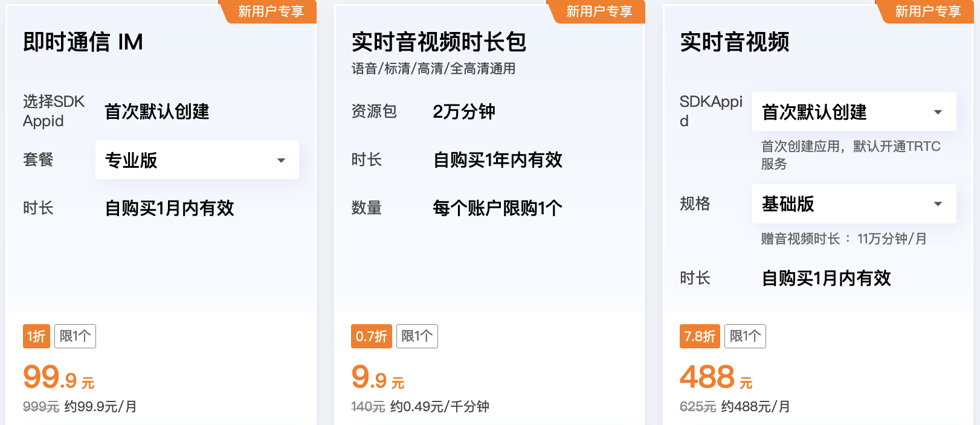Select the 限1个 label on the IM card

pos(75,336)
